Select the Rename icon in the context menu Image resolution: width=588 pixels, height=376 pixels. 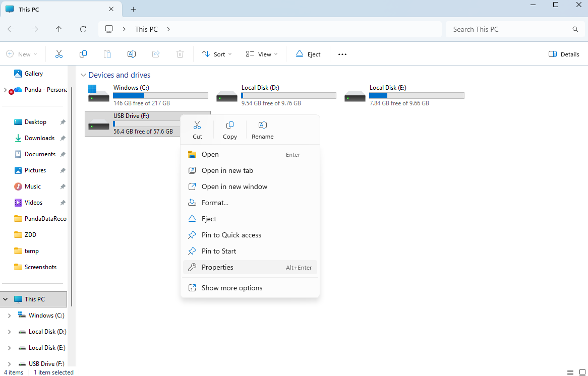click(x=262, y=129)
